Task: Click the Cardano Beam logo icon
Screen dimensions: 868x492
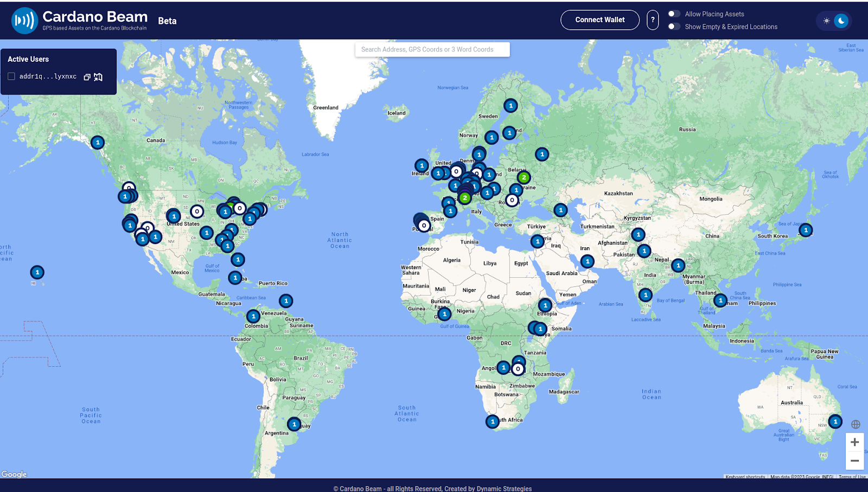Action: click(x=24, y=21)
